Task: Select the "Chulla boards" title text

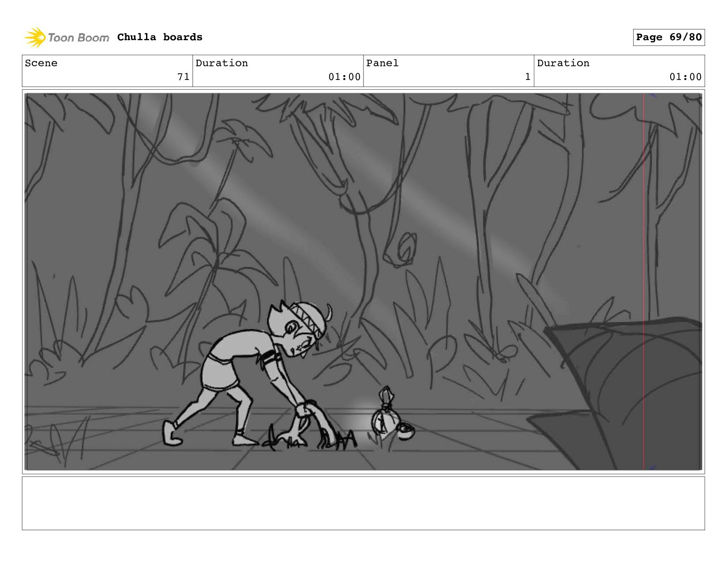Action: point(160,37)
